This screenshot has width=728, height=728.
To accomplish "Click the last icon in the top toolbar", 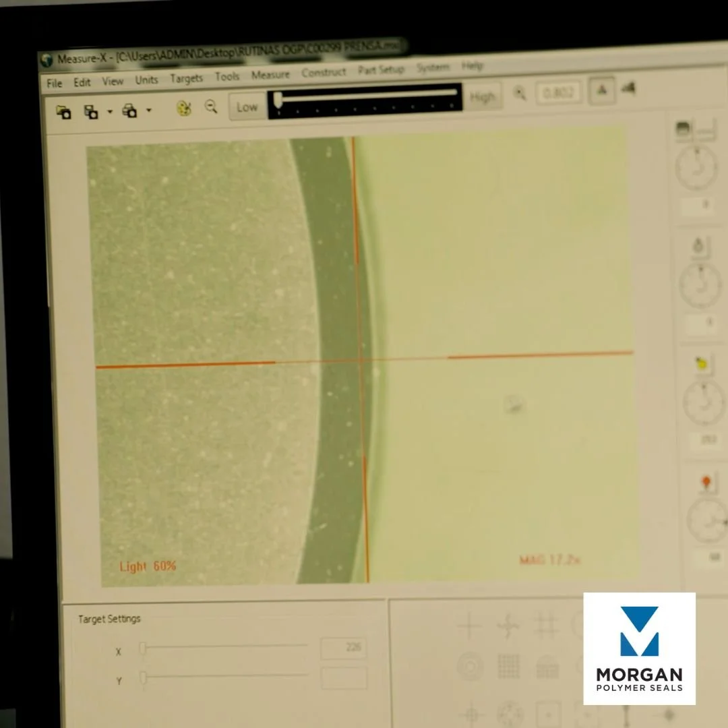I will (629, 88).
